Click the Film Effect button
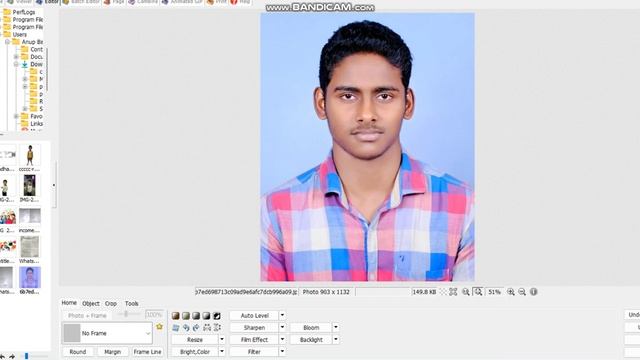640x360 pixels. point(254,340)
